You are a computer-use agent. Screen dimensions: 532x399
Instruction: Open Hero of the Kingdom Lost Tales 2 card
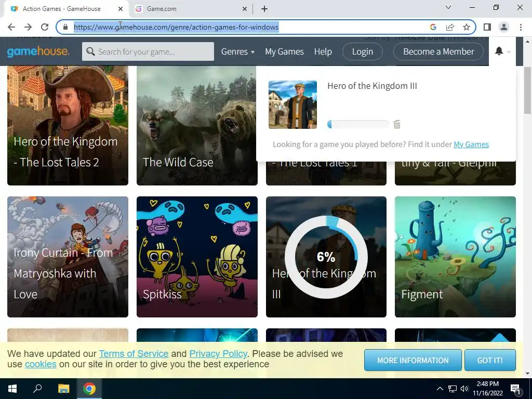click(x=68, y=126)
